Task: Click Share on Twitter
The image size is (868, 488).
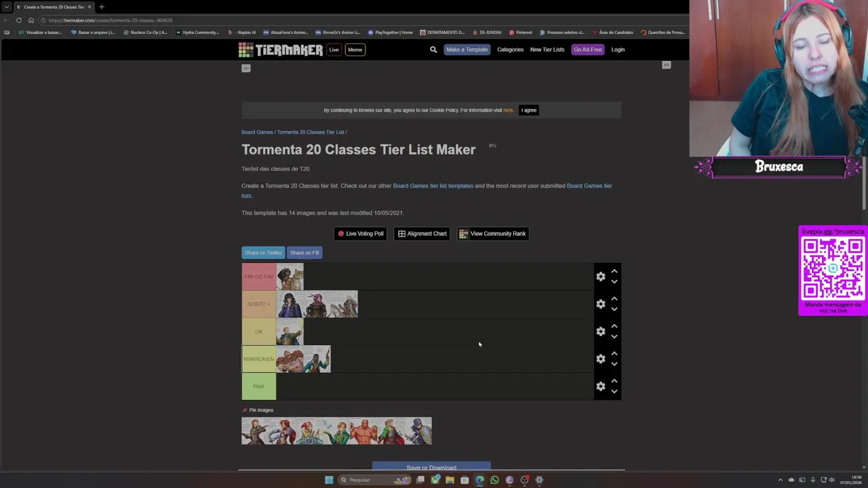Action: pyautogui.click(x=263, y=253)
